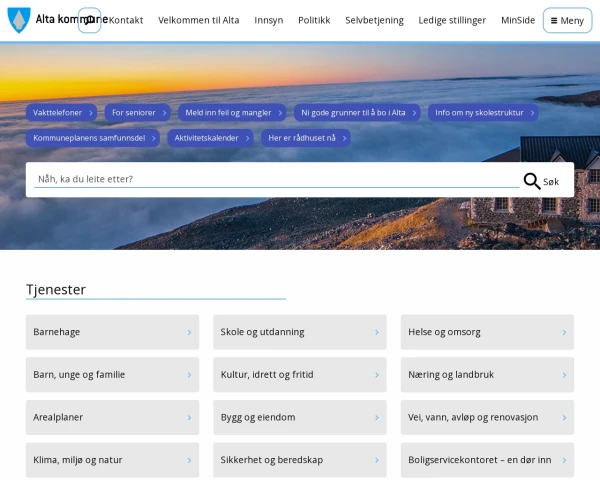
Task: Open the header search magnifier icon
Action: tap(90, 20)
